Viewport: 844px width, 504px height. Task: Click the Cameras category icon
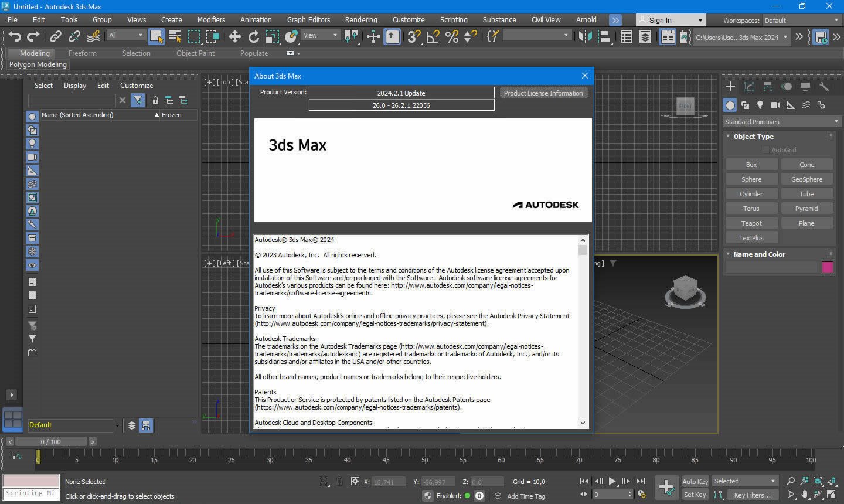775,105
